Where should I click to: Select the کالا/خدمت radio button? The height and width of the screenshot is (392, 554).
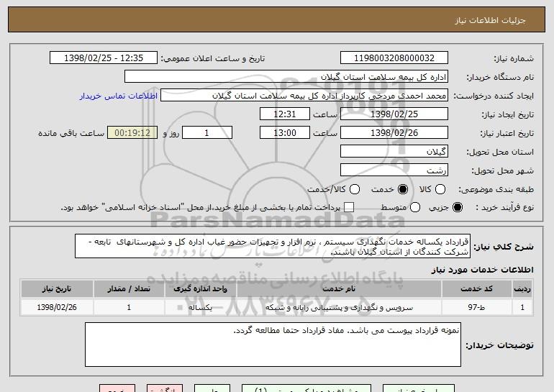[x=355, y=189]
